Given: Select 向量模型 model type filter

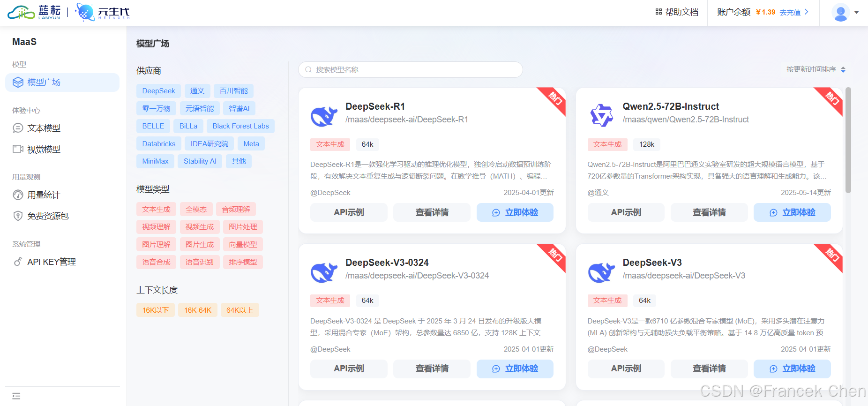Looking at the screenshot, I should tap(243, 245).
